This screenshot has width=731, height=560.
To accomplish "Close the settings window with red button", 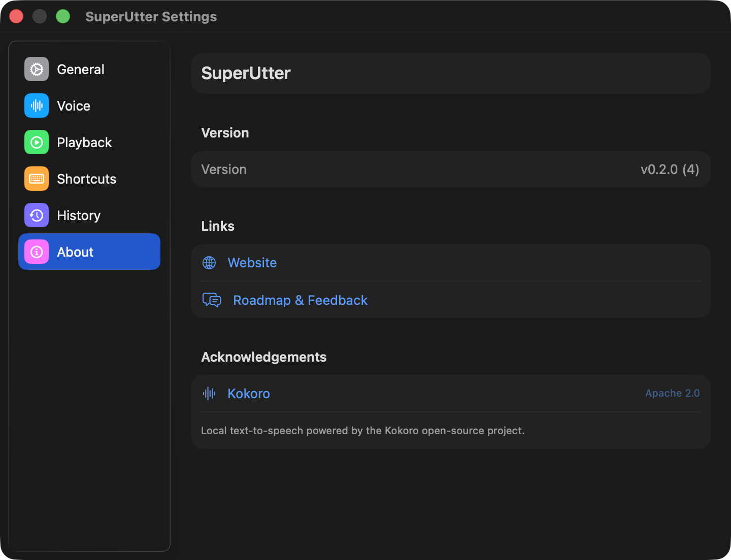I will click(x=16, y=16).
